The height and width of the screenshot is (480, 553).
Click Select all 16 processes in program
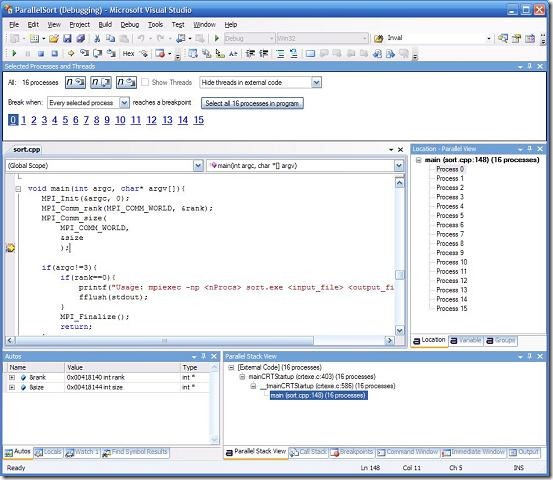tap(252, 103)
